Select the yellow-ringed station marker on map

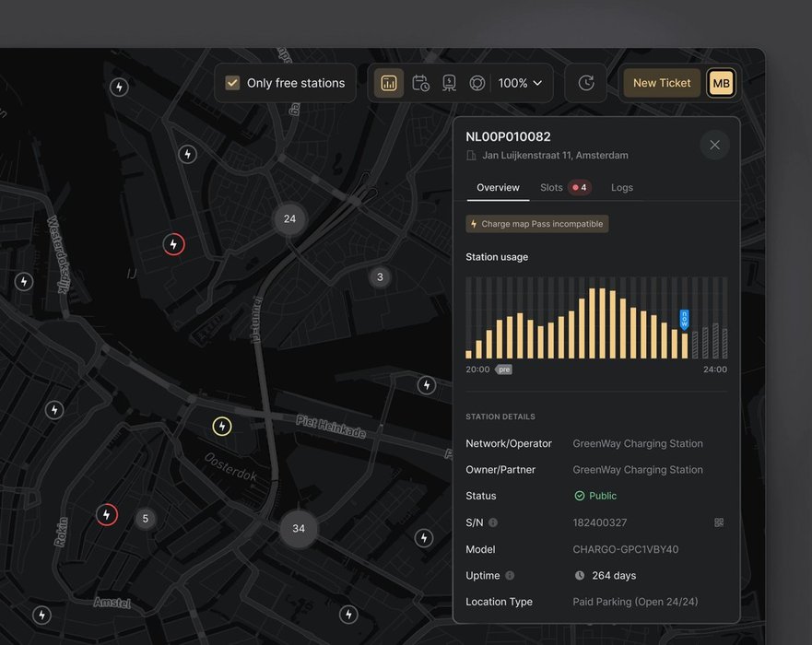click(222, 426)
